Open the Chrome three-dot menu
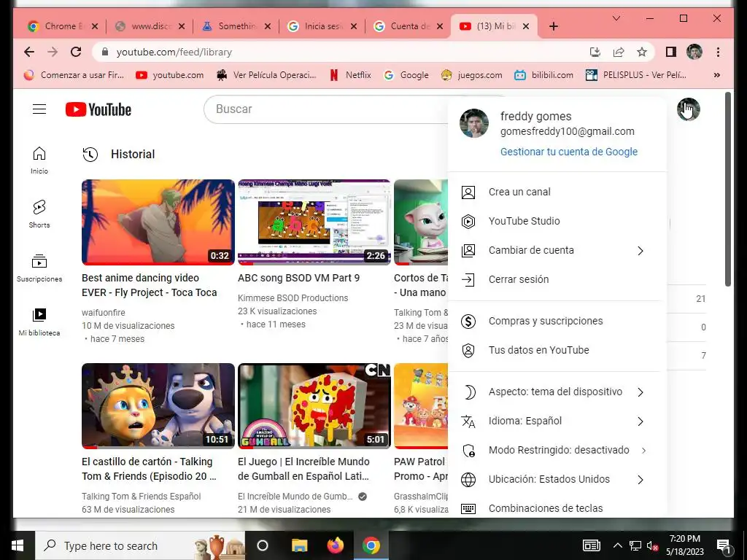This screenshot has width=747, height=560. pyautogui.click(x=718, y=52)
